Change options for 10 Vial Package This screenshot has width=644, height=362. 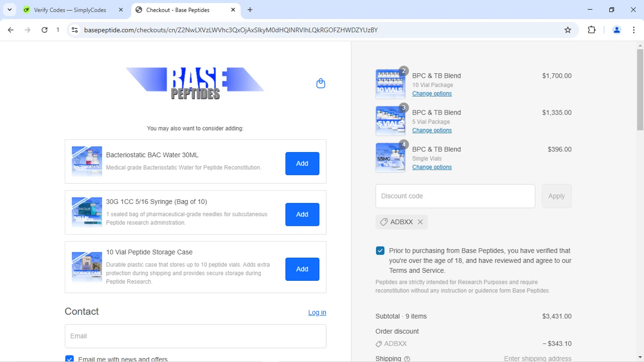point(432,94)
